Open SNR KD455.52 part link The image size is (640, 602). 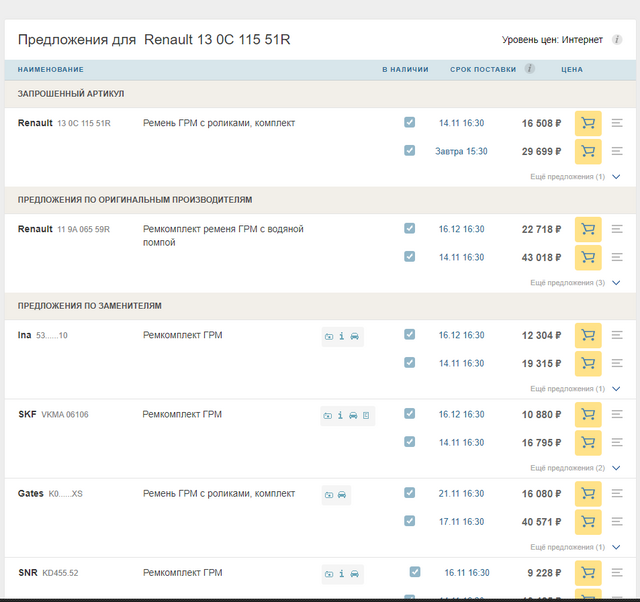point(48,573)
